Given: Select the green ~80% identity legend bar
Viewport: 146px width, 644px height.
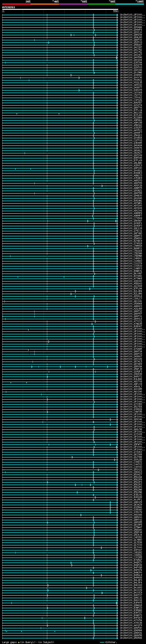Looking at the screenshot, I should coord(101,4).
